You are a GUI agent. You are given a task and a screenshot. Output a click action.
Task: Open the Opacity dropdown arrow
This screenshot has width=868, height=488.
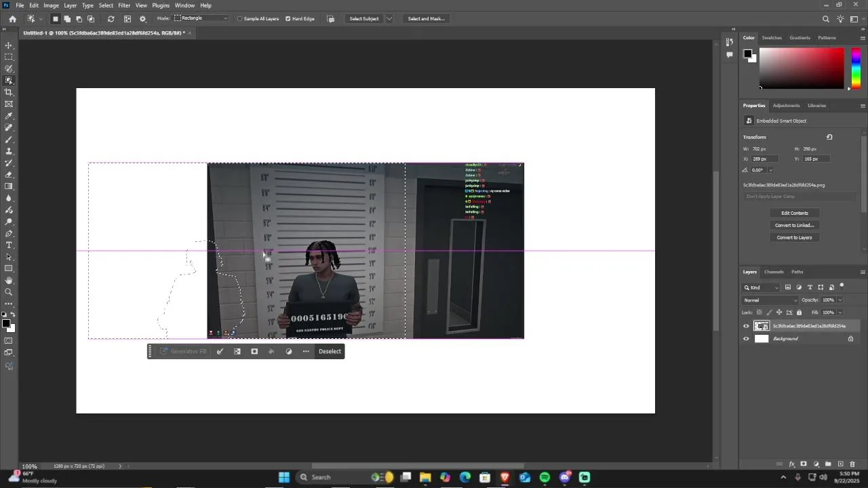(x=840, y=300)
